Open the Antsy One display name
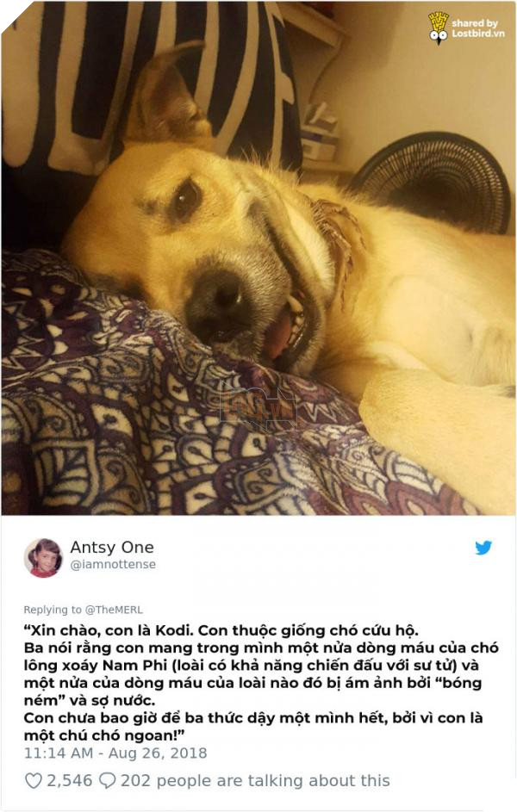Viewport: 517px width, 812px height. 112,548
